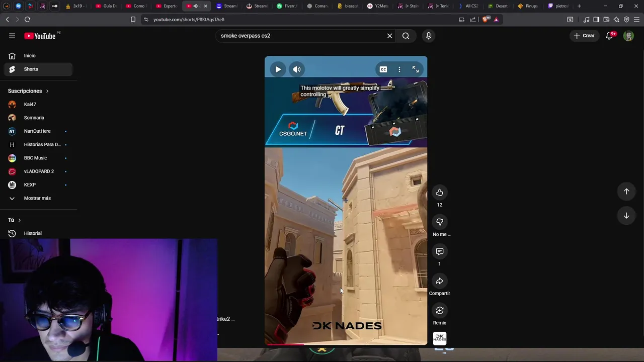644x362 pixels.
Task: Open the Kai47 subscription
Action: [38, 104]
